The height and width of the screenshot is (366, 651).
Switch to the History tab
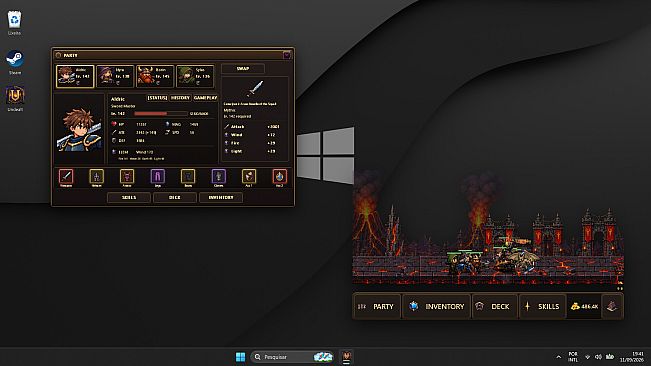(180, 98)
